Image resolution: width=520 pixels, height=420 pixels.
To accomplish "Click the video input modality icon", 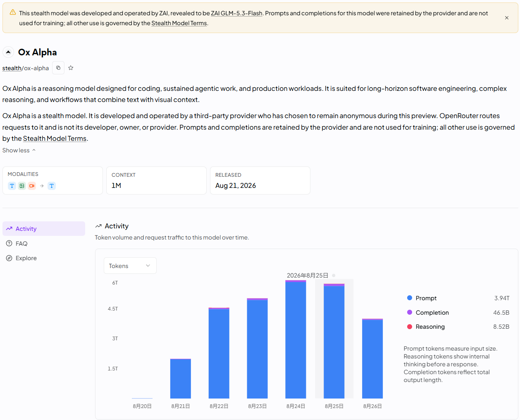I will 32,186.
